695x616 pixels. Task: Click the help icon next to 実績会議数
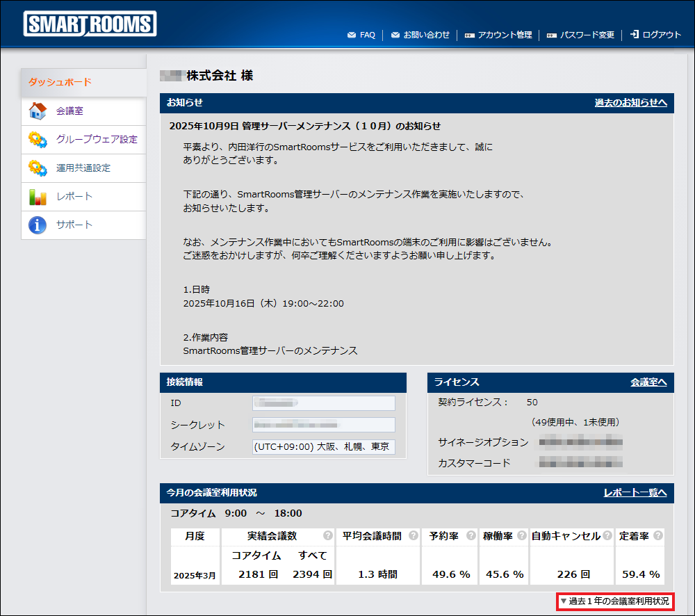tap(327, 536)
